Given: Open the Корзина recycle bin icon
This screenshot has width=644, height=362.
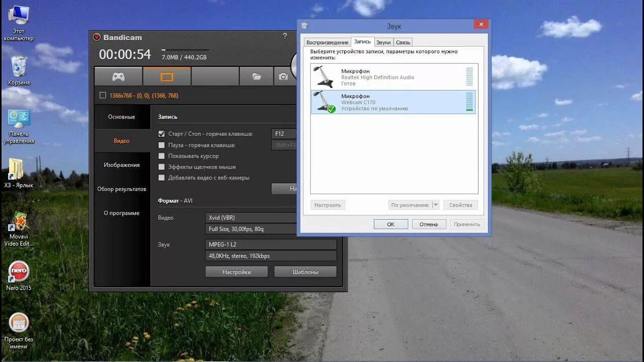Looking at the screenshot, I should (19, 70).
